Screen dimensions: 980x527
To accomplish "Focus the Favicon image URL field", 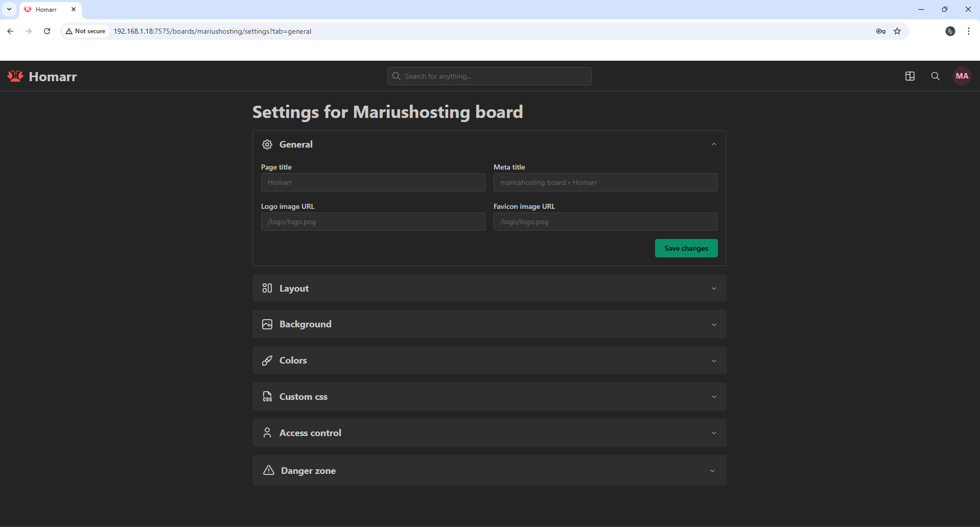I will pos(605,222).
